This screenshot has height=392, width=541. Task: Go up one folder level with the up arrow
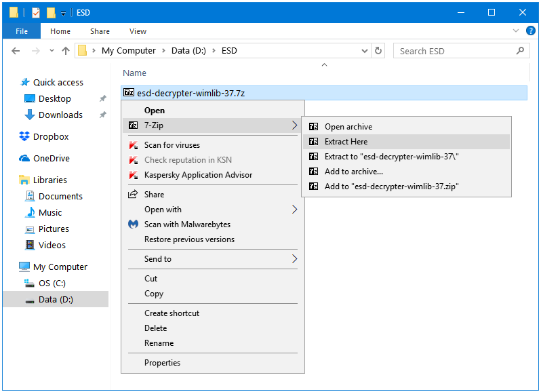[66, 51]
